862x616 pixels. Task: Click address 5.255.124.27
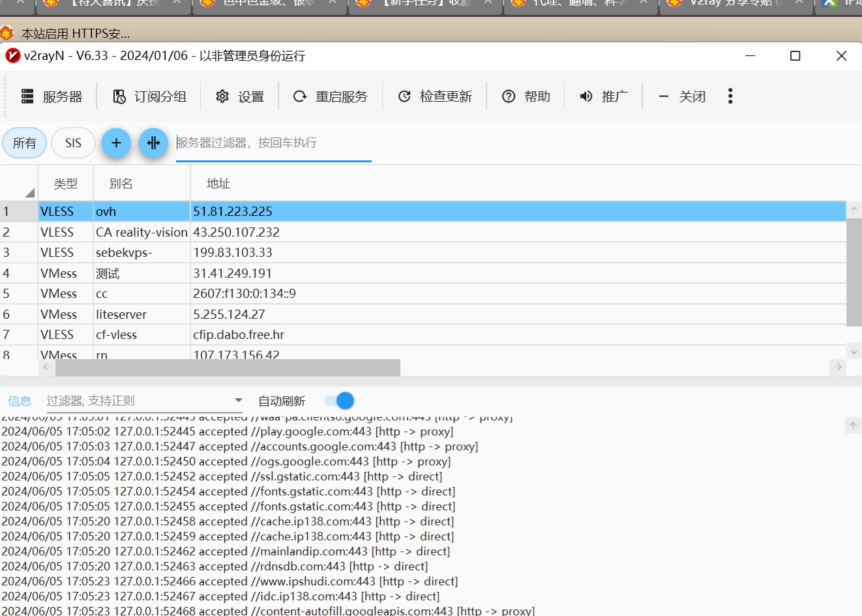tap(229, 314)
